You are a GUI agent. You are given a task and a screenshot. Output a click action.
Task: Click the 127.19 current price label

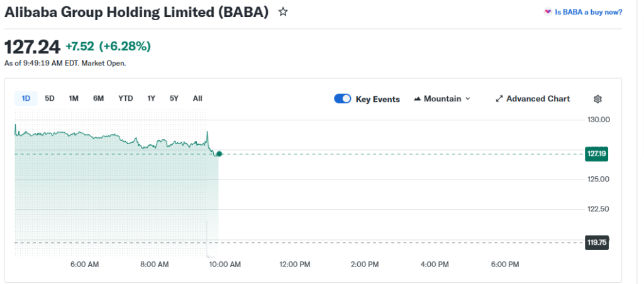point(596,154)
